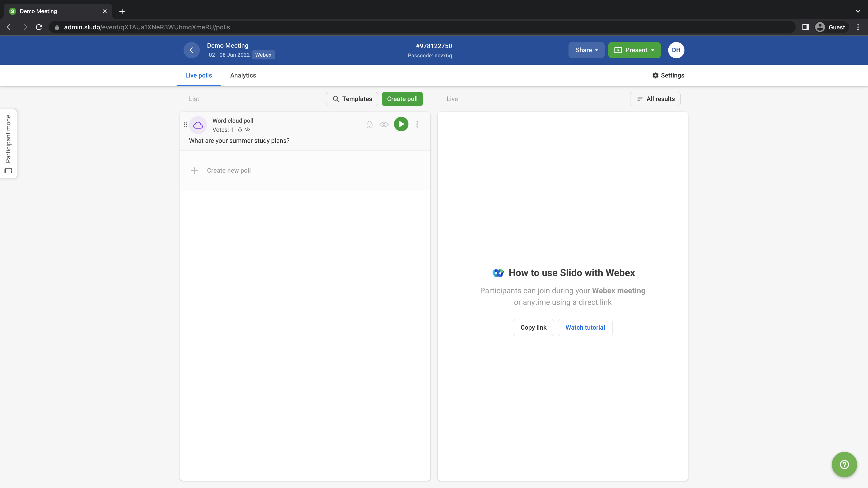The width and height of the screenshot is (868, 488).
Task: Toggle results visibility eye icon
Action: click(384, 125)
